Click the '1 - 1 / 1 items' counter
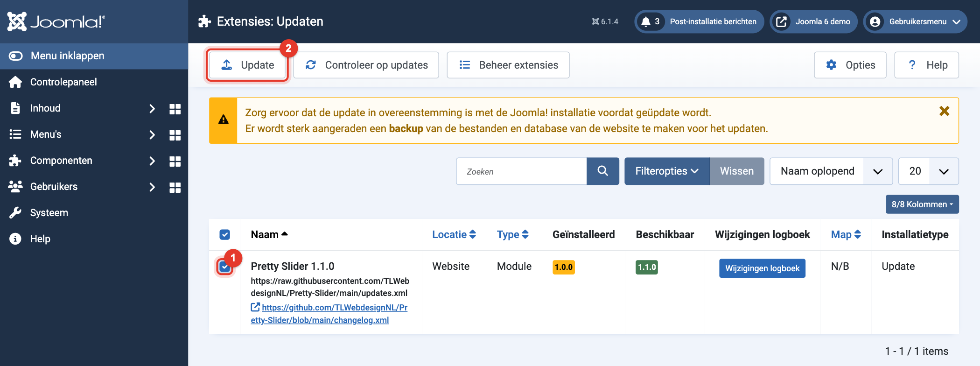This screenshot has height=366, width=980. coord(917,351)
